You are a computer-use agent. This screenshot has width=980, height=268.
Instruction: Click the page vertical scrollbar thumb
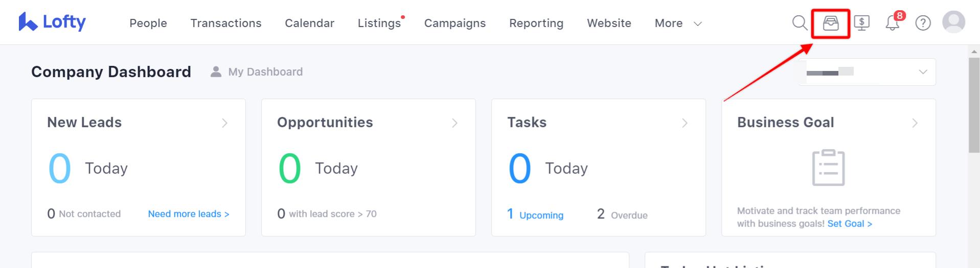(x=974, y=105)
